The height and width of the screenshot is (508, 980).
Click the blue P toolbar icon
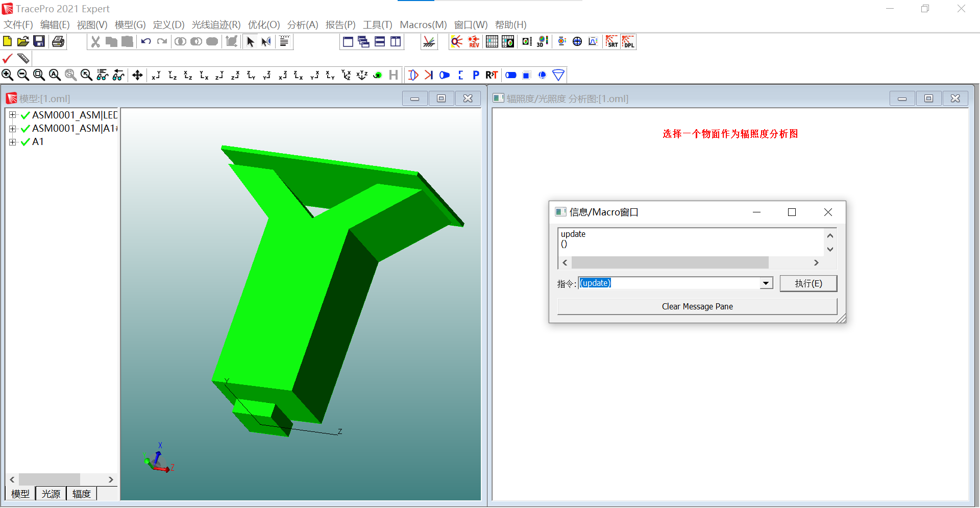pyautogui.click(x=476, y=75)
